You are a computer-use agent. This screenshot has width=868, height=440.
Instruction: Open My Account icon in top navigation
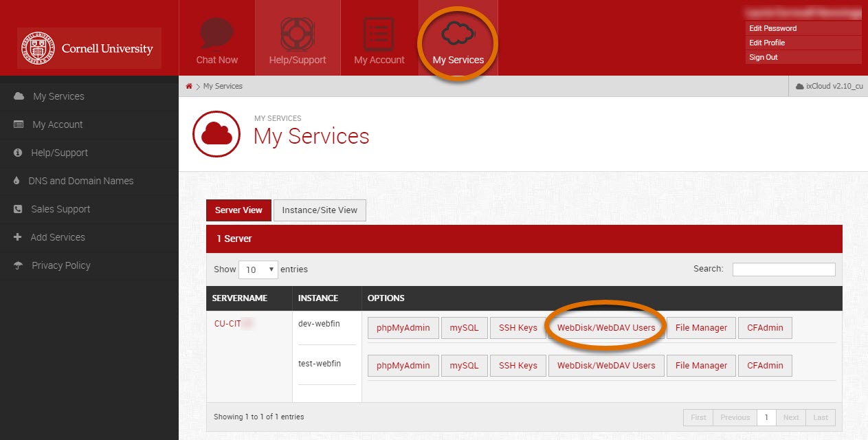click(x=379, y=33)
